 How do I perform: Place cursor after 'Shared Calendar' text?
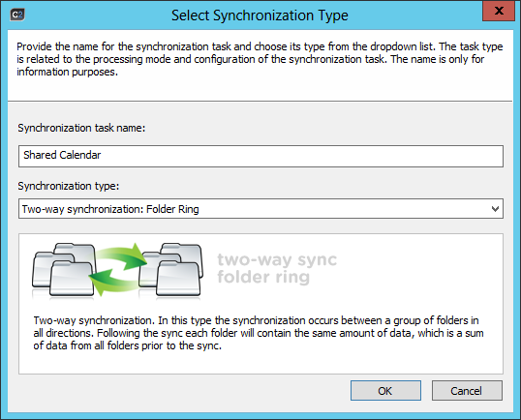(103, 155)
